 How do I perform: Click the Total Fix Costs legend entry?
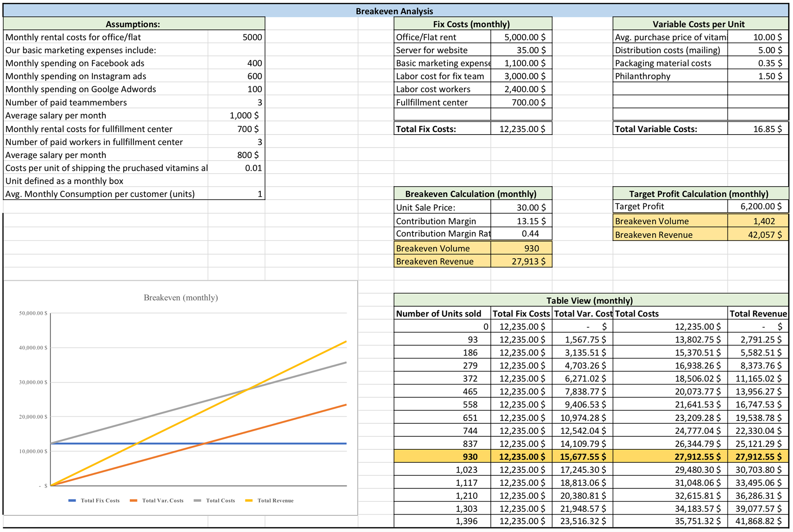[x=100, y=501]
